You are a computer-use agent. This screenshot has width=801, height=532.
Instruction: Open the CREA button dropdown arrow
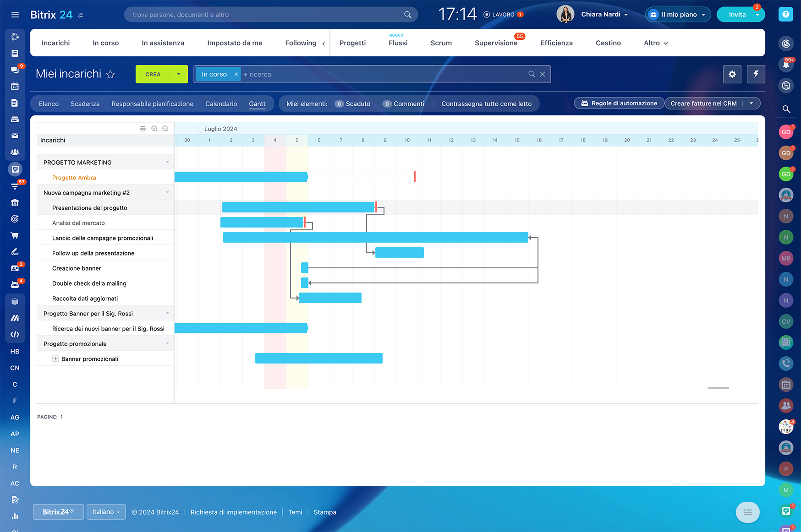coord(179,74)
